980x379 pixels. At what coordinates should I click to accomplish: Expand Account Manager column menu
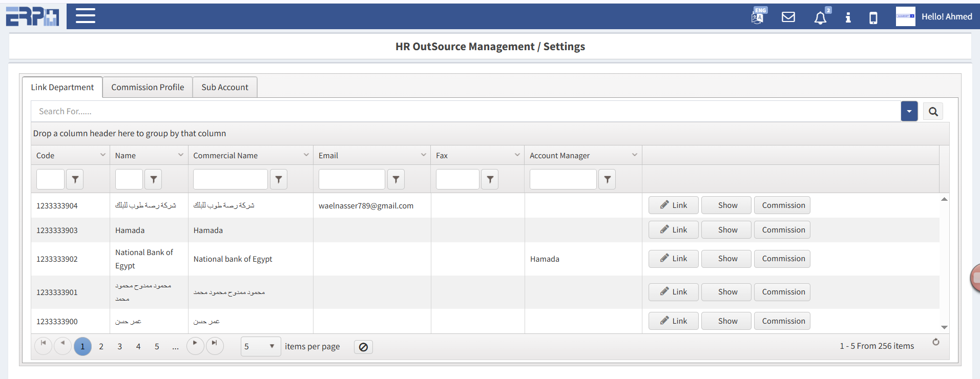coord(635,155)
